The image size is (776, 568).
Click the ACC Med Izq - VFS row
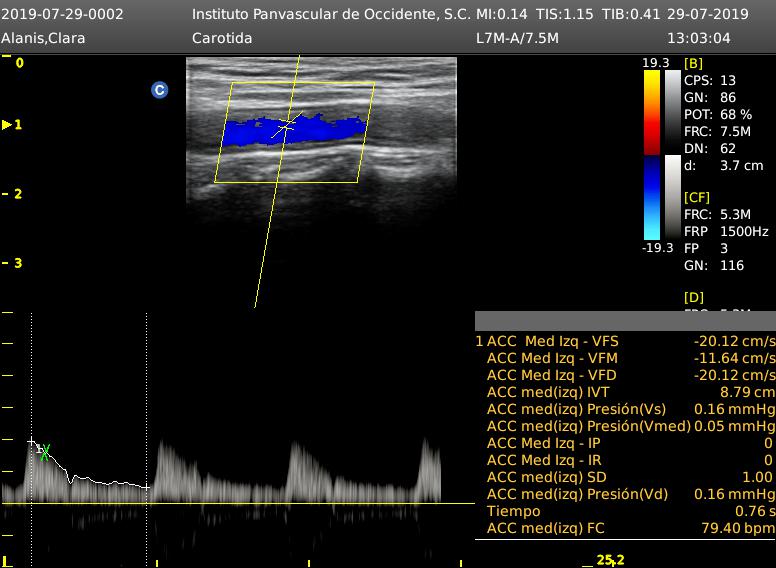tap(626, 341)
